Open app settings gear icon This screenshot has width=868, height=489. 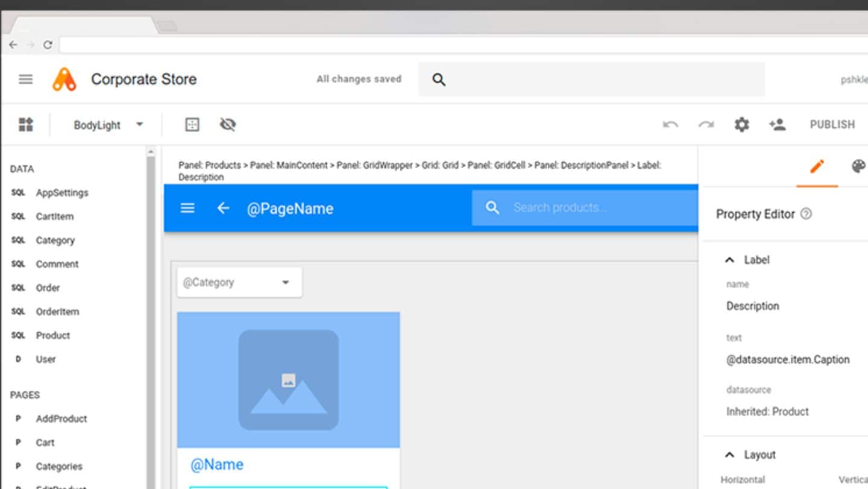coord(741,125)
